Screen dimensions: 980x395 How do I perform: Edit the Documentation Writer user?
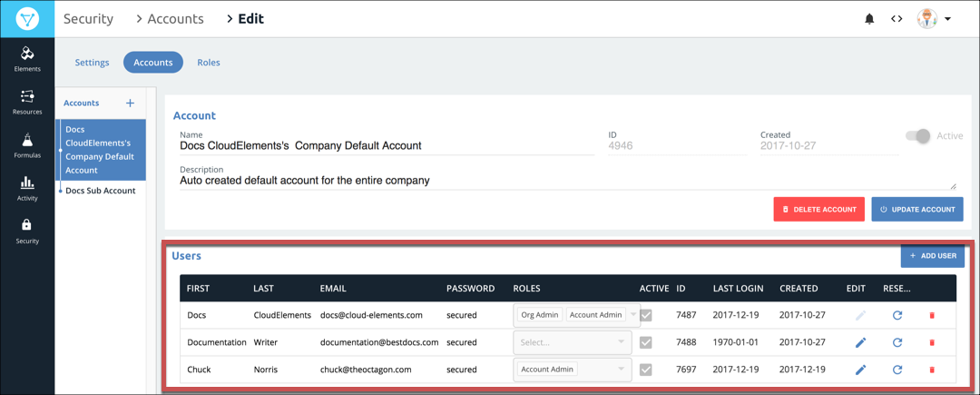(x=860, y=342)
